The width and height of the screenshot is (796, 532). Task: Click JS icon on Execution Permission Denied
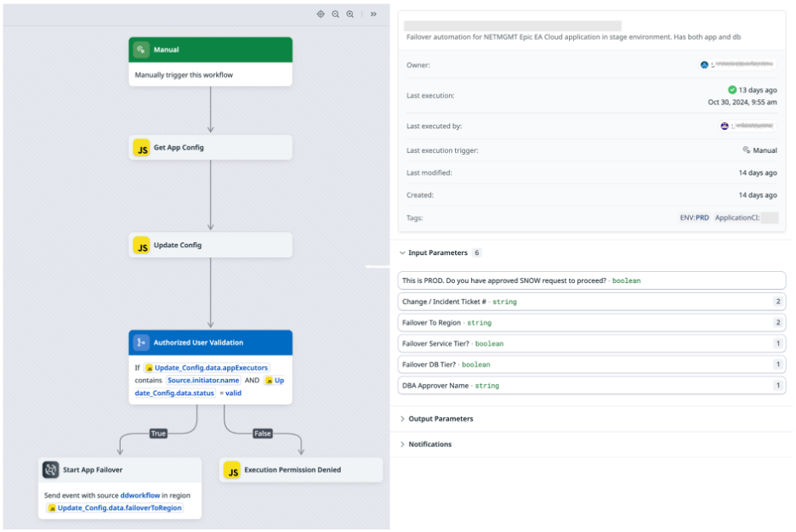pyautogui.click(x=232, y=470)
